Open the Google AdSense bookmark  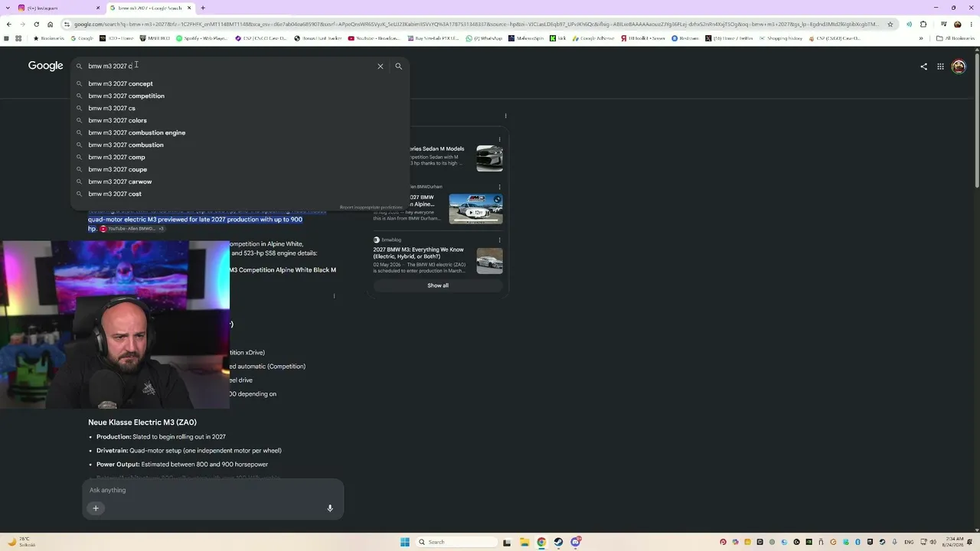(593, 38)
